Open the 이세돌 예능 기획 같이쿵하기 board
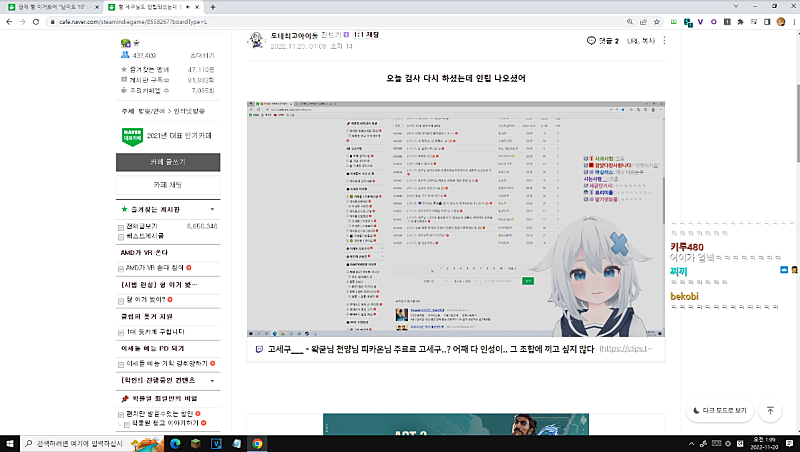The image size is (800, 452). 167,363
